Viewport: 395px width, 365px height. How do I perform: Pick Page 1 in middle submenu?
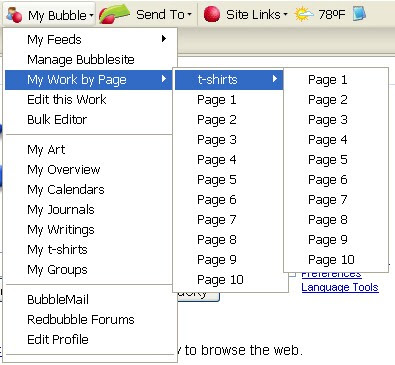point(229,100)
